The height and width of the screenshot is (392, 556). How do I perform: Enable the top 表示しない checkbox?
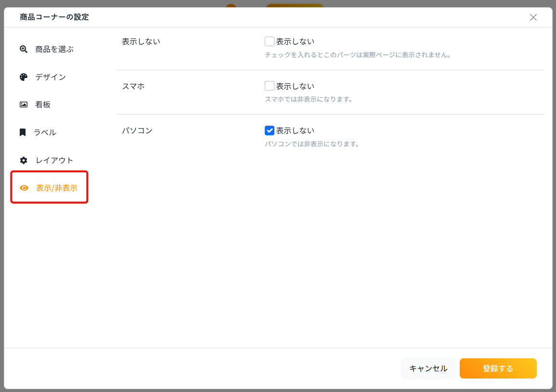[270, 41]
